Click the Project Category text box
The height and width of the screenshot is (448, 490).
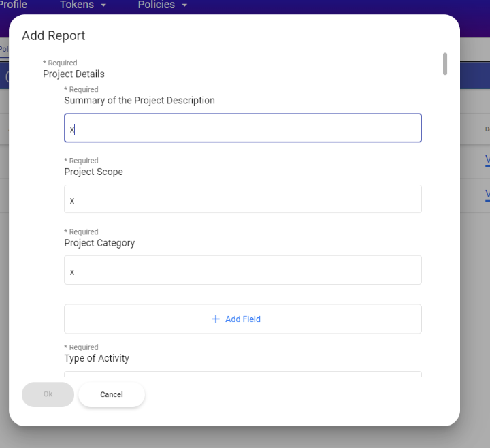pos(242,270)
